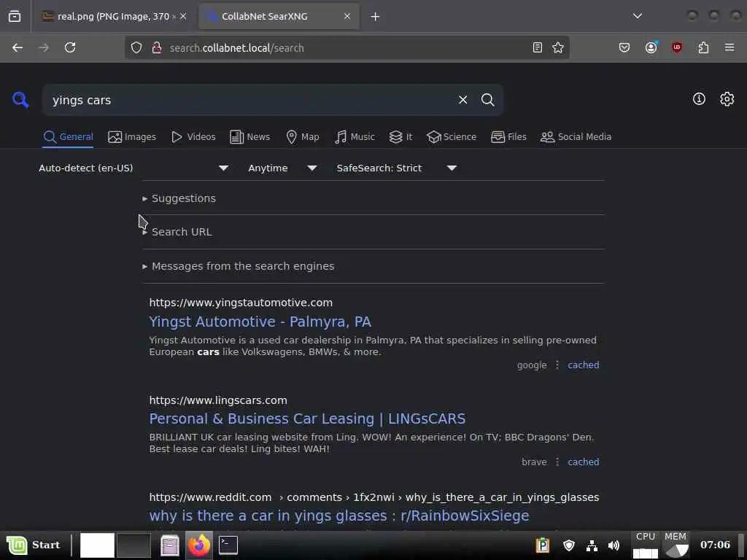Open uBlock Origin extension icon

coord(677,47)
